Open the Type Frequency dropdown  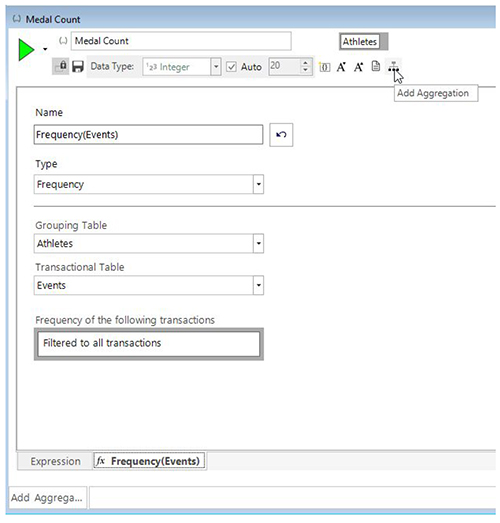point(258,184)
